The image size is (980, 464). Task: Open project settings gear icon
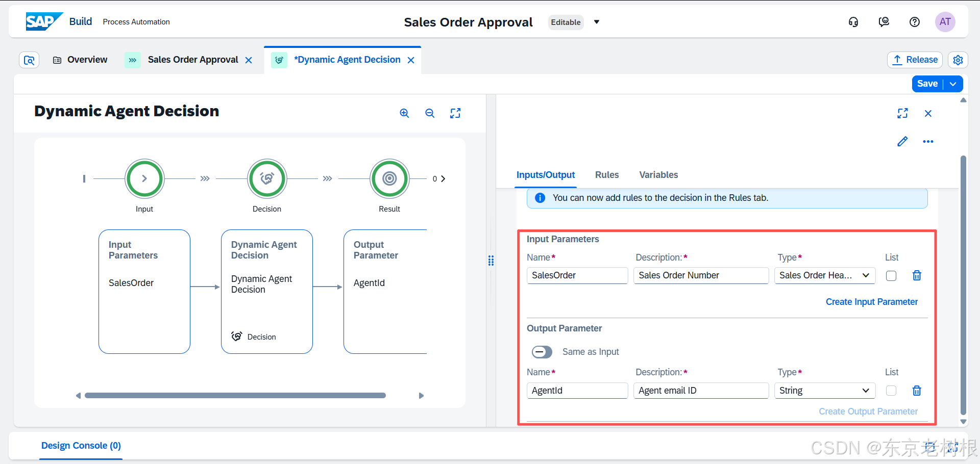pos(958,60)
